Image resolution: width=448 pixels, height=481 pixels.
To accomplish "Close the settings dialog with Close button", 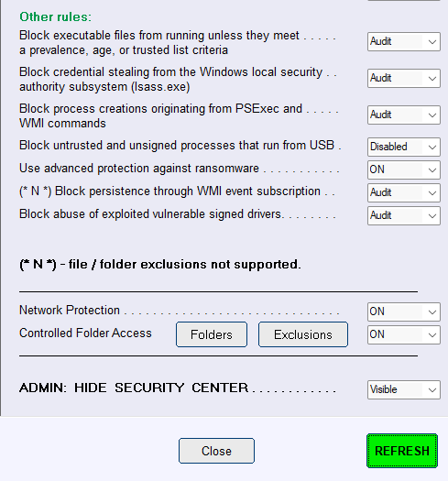I will (216, 451).
